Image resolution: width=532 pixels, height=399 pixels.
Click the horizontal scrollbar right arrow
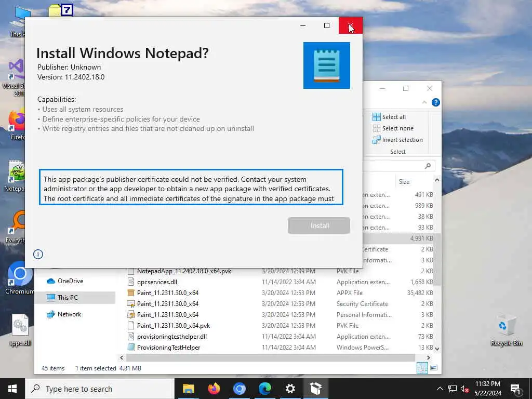point(428,357)
